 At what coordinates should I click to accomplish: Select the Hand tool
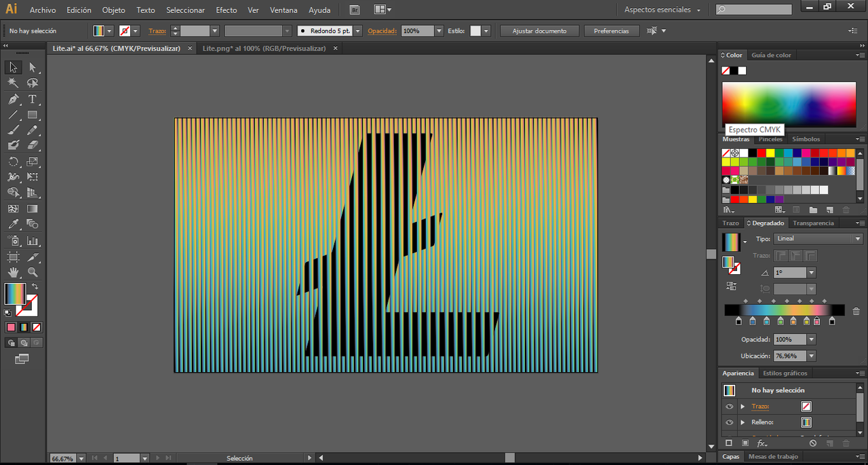point(13,272)
